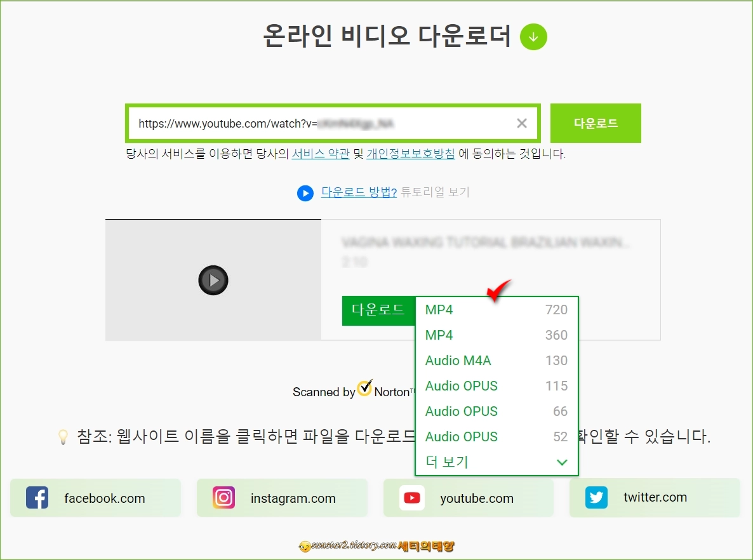
Task: Click the YouTube play icon on youtube.com button
Action: tap(411, 498)
